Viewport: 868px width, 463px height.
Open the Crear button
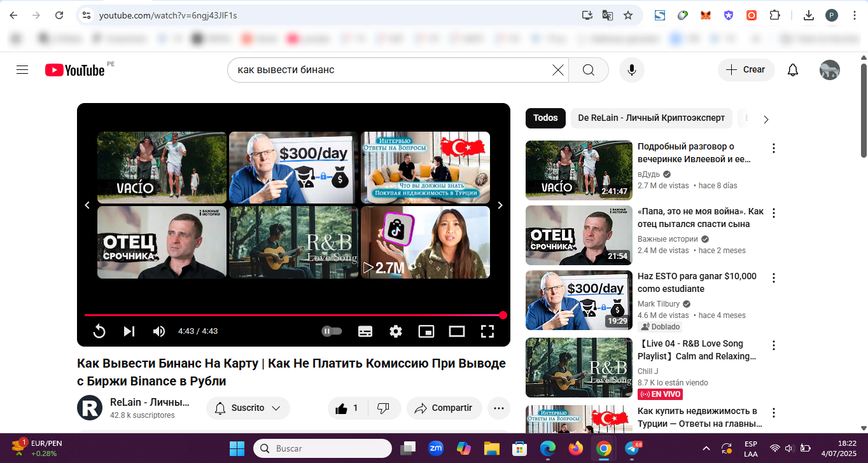click(x=746, y=70)
